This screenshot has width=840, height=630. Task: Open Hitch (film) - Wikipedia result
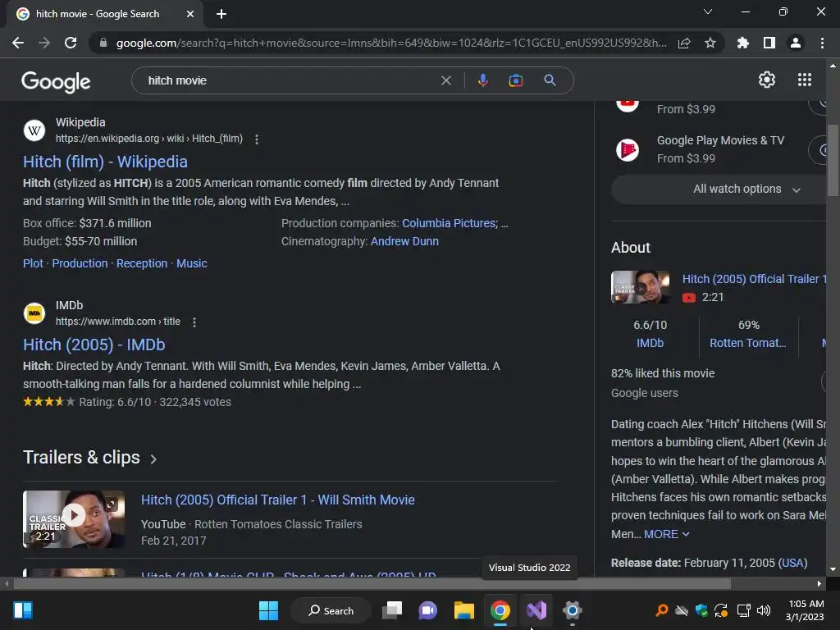click(105, 162)
